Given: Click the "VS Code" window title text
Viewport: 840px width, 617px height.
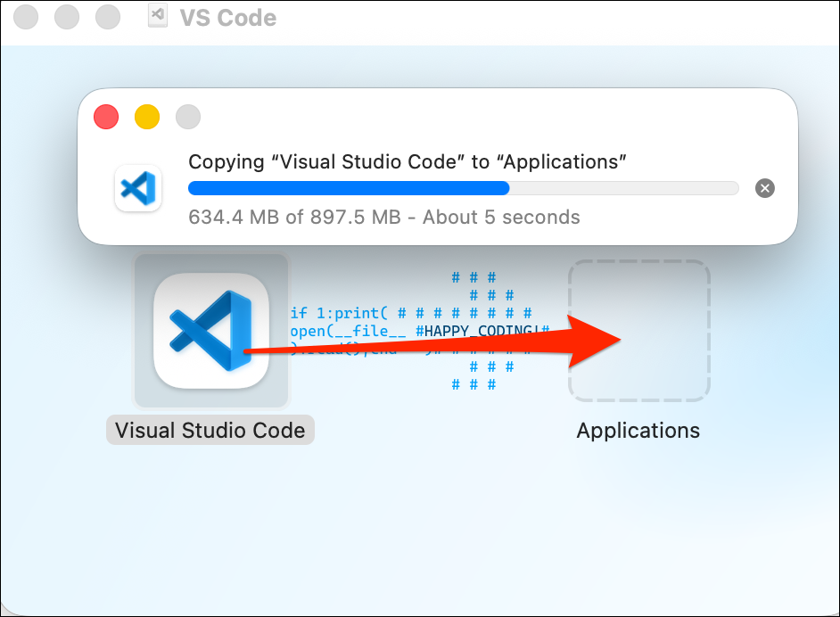Looking at the screenshot, I should point(228,18).
